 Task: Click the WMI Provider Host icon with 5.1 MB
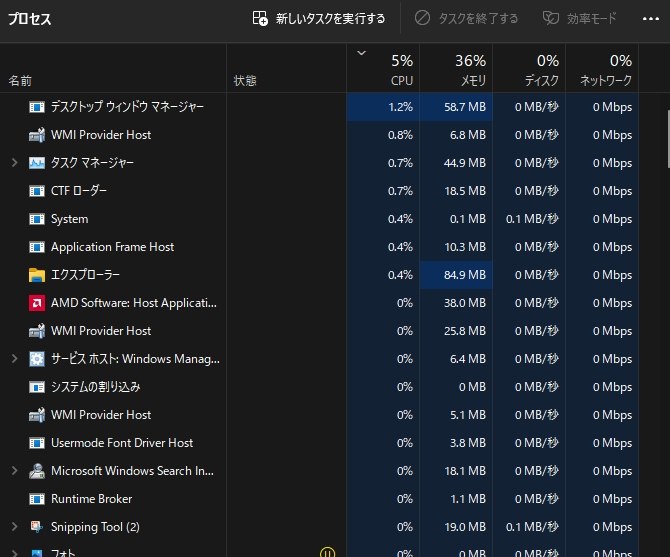coord(37,415)
